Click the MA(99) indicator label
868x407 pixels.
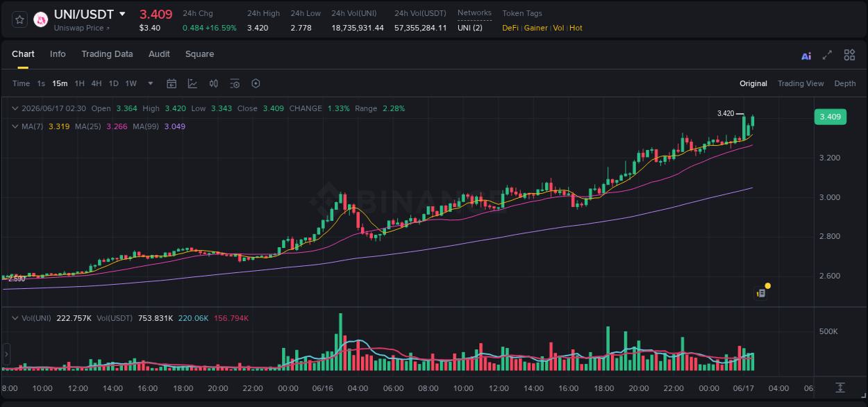point(147,126)
